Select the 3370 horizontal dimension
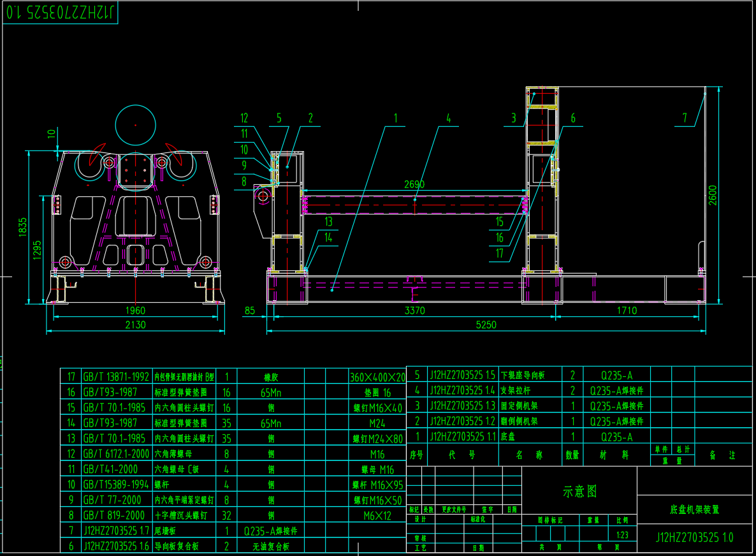Image resolution: width=756 pixels, height=556 pixels. pyautogui.click(x=414, y=311)
